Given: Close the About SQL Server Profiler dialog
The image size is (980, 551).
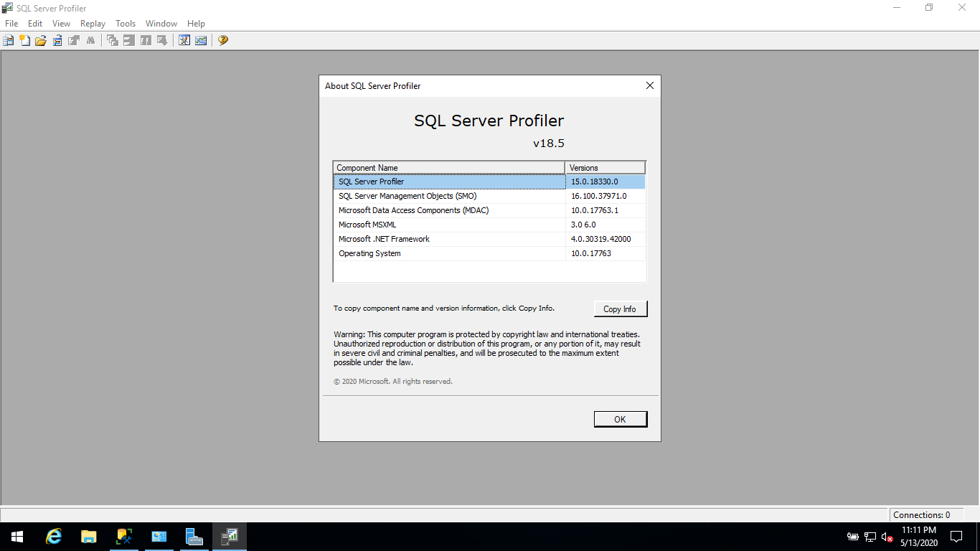Looking at the screenshot, I should [x=650, y=85].
